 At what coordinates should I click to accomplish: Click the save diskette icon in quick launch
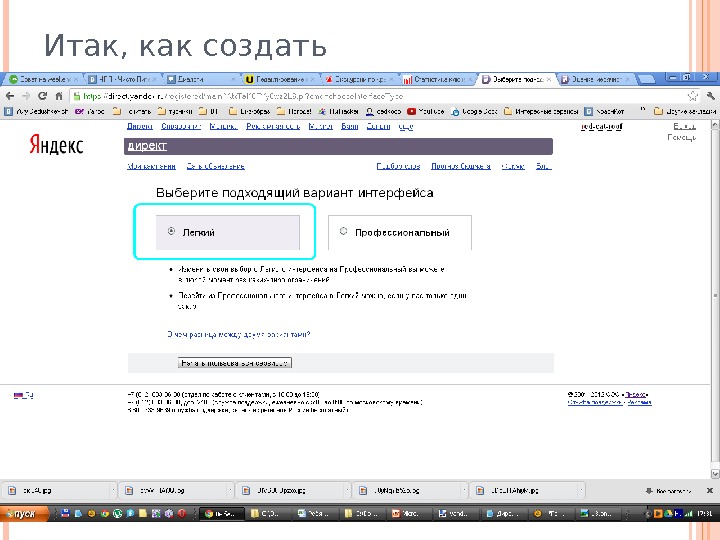pos(65,513)
